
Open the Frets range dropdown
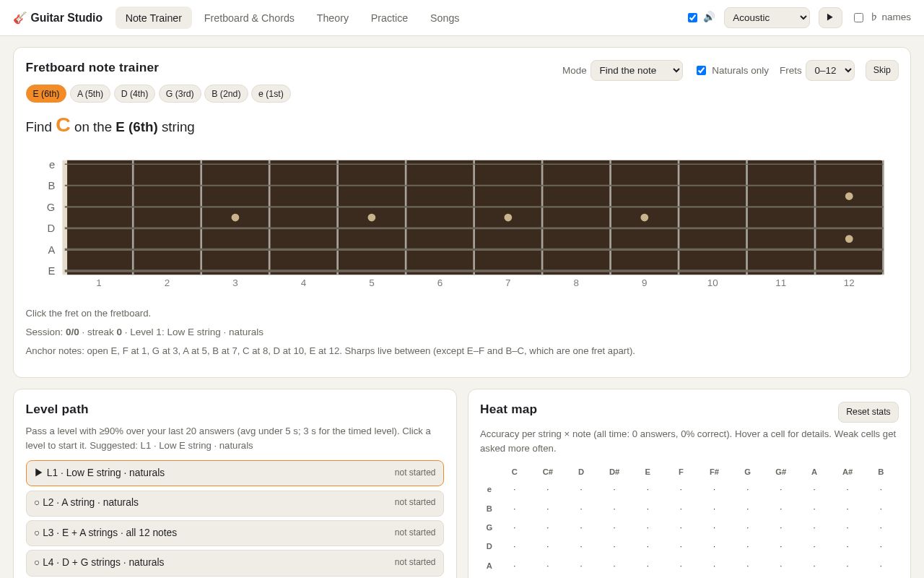(830, 70)
